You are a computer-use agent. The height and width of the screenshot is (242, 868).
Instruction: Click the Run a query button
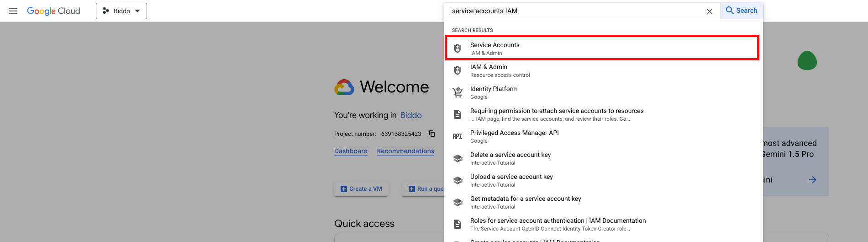tap(423, 189)
